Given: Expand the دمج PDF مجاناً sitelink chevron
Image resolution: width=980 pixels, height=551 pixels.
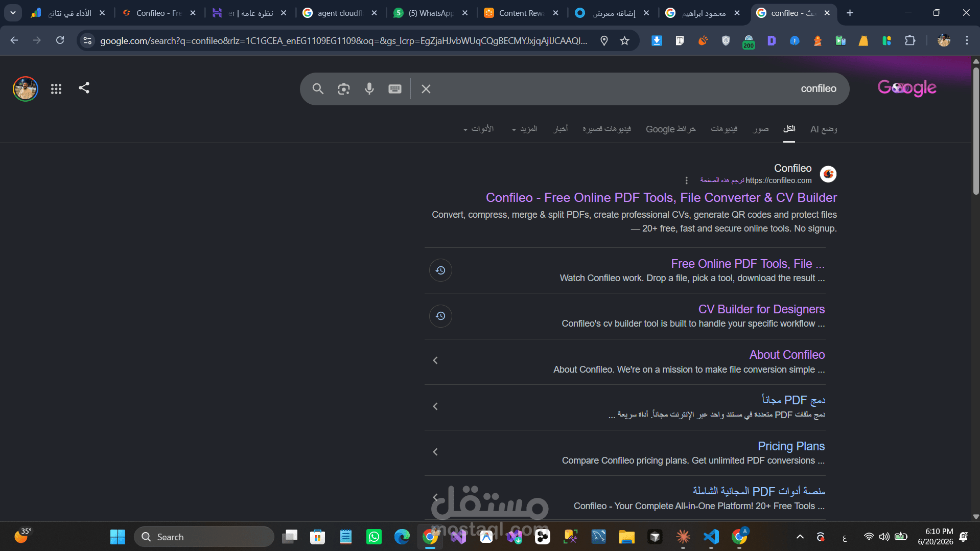Looking at the screenshot, I should pyautogui.click(x=435, y=406).
